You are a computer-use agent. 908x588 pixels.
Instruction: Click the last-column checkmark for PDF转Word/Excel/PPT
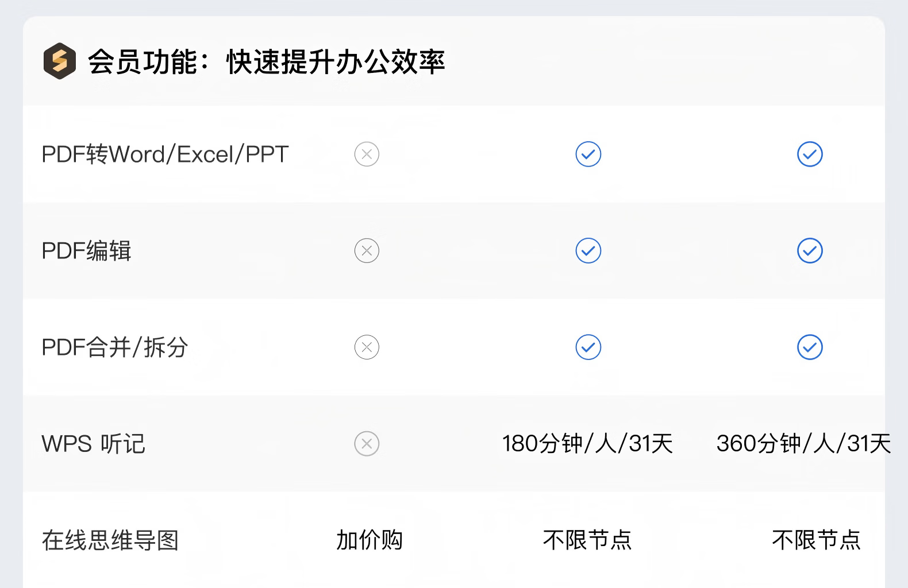coord(810,154)
